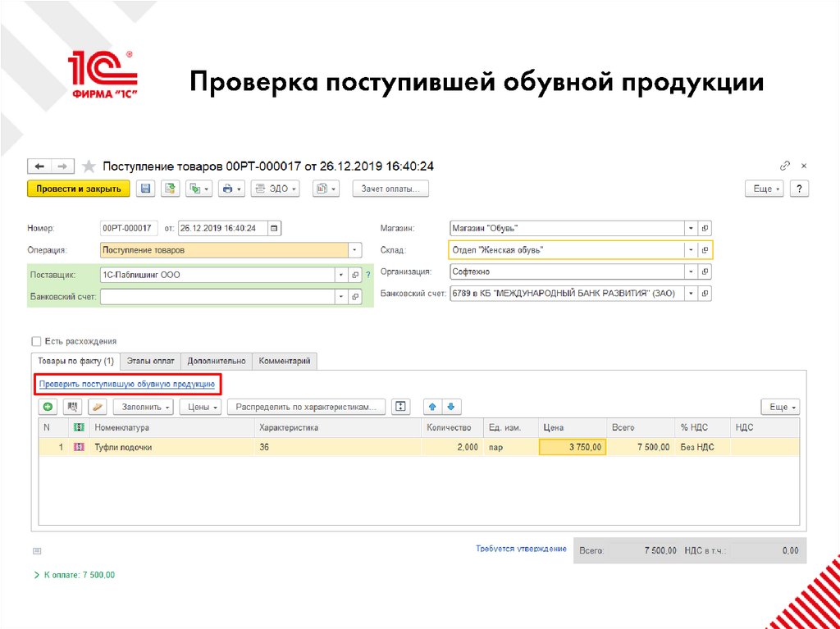Open the list settings icon near Распределить button
This screenshot has height=629, width=840.
(x=399, y=406)
